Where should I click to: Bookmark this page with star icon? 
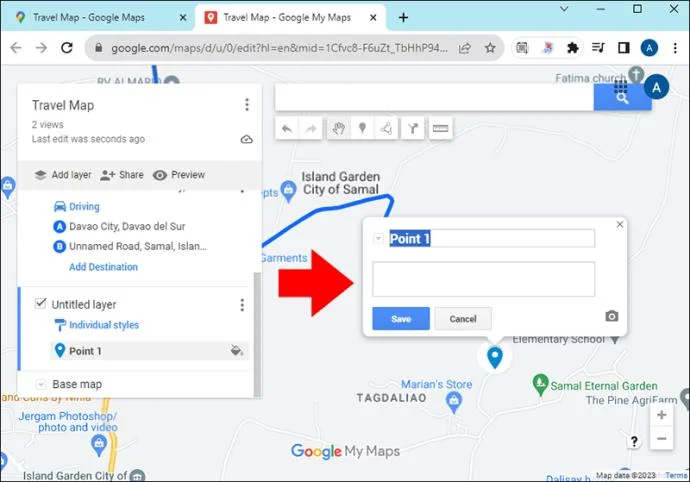click(x=490, y=48)
